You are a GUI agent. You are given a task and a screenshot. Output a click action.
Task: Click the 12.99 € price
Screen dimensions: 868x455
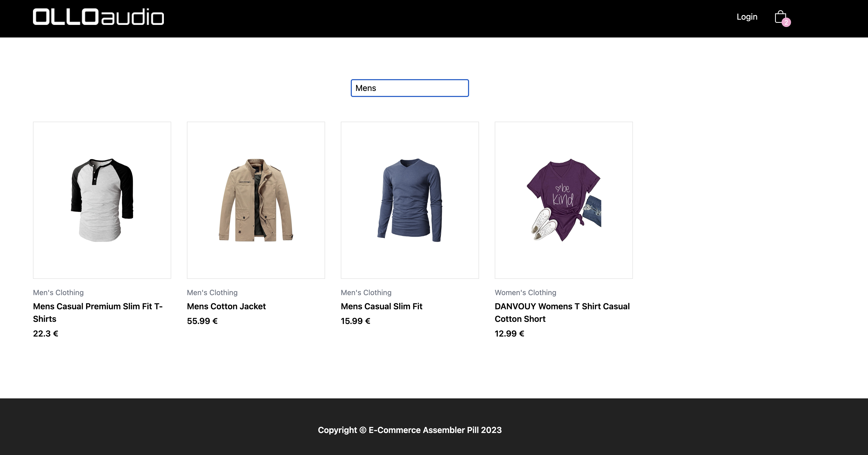click(509, 334)
